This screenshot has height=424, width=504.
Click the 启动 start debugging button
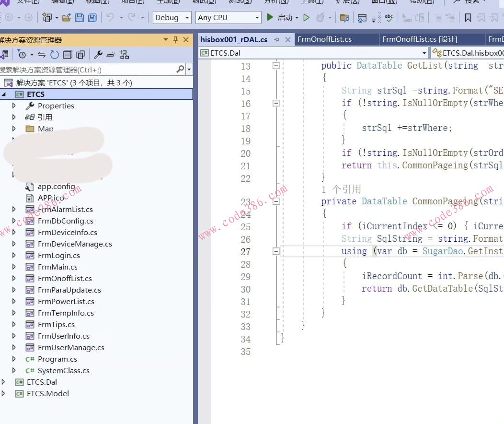[281, 18]
